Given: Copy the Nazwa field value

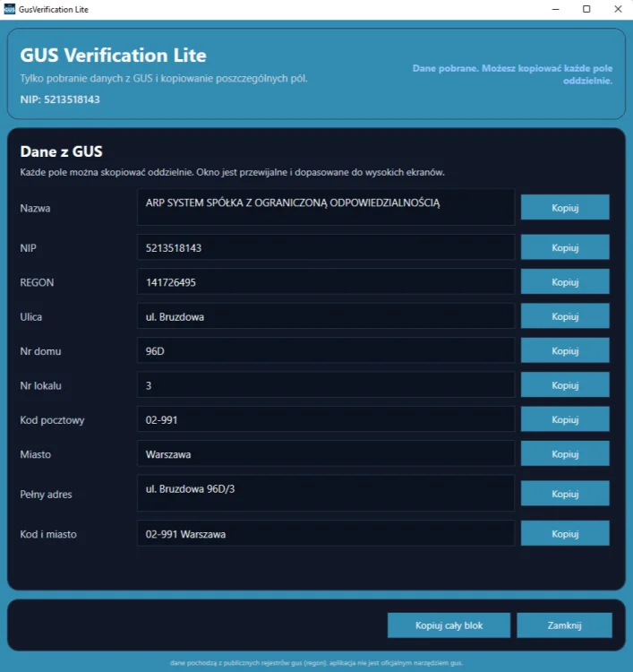Looking at the screenshot, I should [565, 208].
